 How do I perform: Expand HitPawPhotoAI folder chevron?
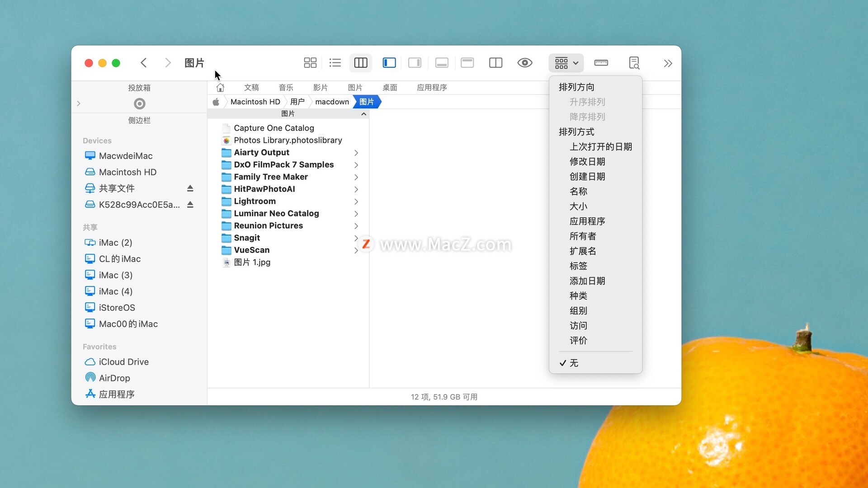356,189
